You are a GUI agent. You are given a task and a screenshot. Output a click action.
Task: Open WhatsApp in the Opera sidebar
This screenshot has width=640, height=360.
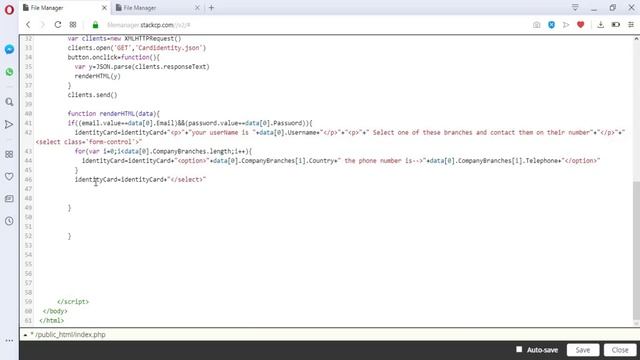click(9, 72)
